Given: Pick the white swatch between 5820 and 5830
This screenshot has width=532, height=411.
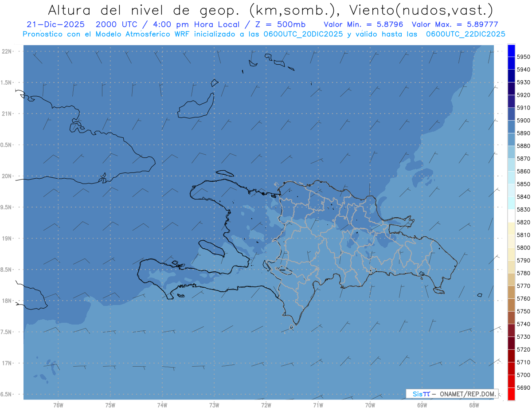Looking at the screenshot, I should point(511,216).
